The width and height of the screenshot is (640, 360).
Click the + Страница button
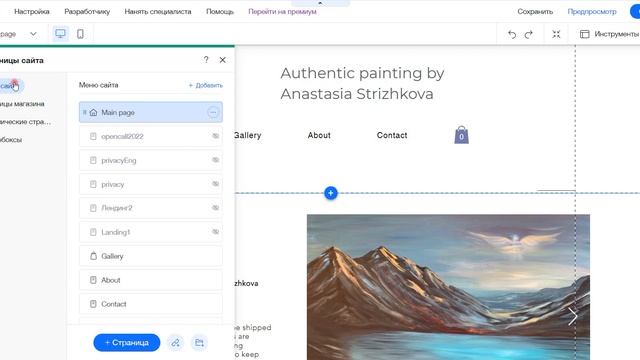pos(127,342)
